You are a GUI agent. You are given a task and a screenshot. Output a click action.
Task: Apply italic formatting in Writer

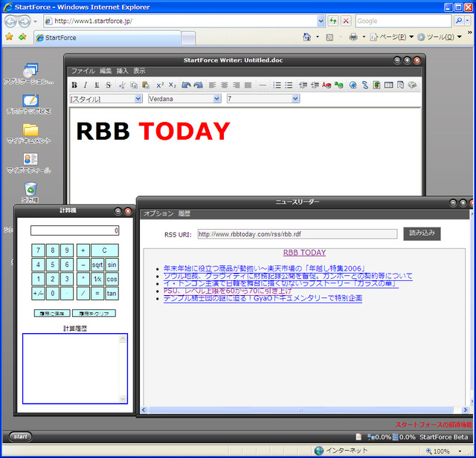coord(86,86)
